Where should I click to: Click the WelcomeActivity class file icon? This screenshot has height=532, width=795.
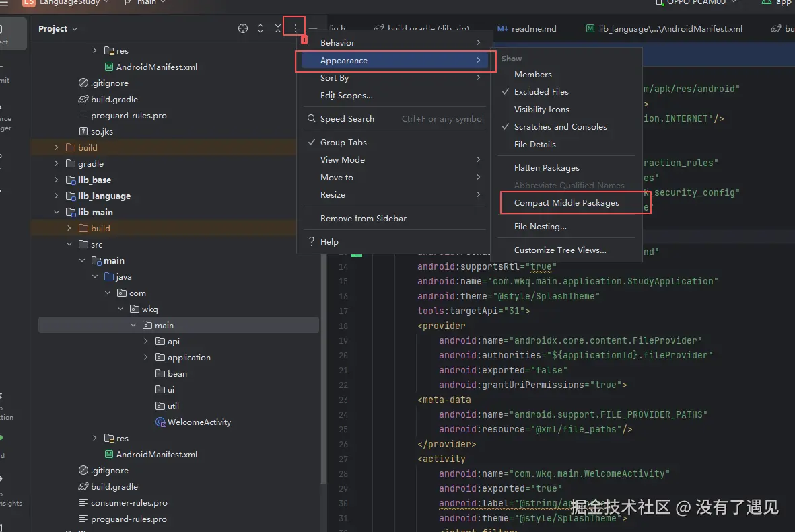point(160,422)
